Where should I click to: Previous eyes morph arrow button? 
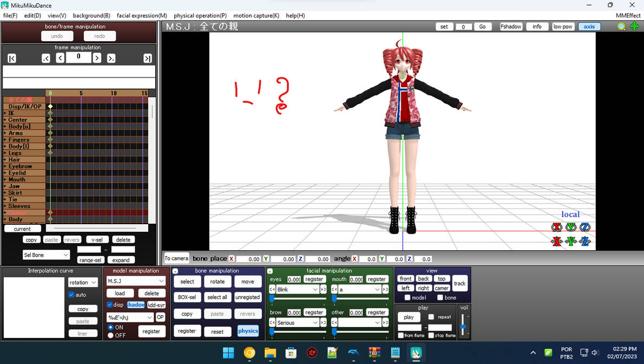pyautogui.click(x=272, y=290)
